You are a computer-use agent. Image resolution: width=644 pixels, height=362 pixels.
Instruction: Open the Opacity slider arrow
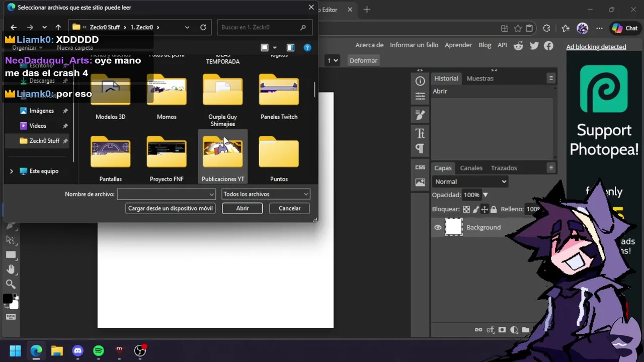(485, 195)
